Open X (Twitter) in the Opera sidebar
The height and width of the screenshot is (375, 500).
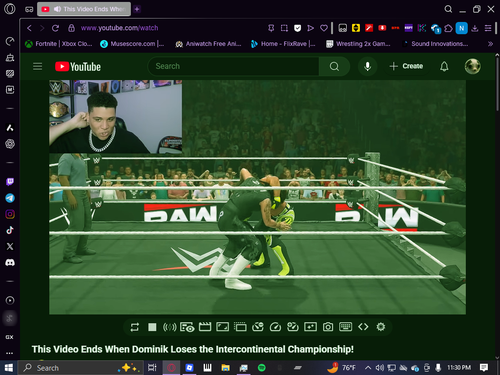[10, 246]
